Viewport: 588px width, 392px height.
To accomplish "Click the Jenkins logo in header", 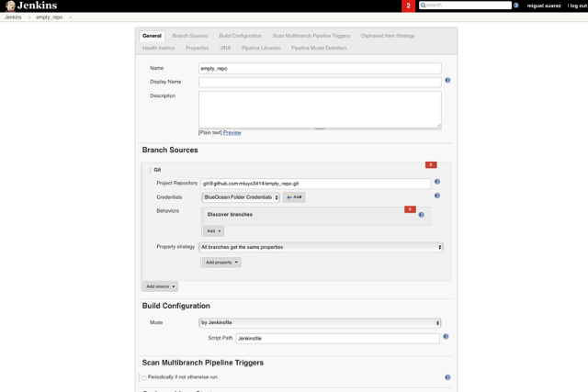I will (x=30, y=6).
